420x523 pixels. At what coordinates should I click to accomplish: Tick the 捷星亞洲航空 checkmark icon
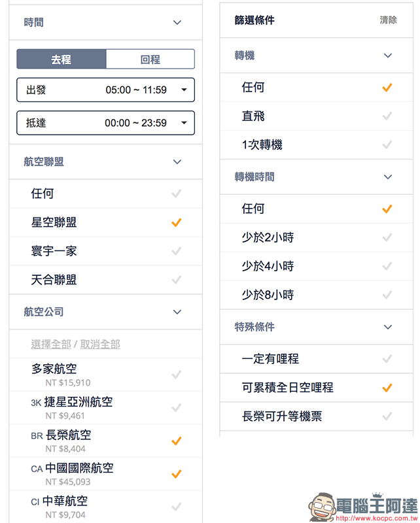pyautogui.click(x=176, y=407)
